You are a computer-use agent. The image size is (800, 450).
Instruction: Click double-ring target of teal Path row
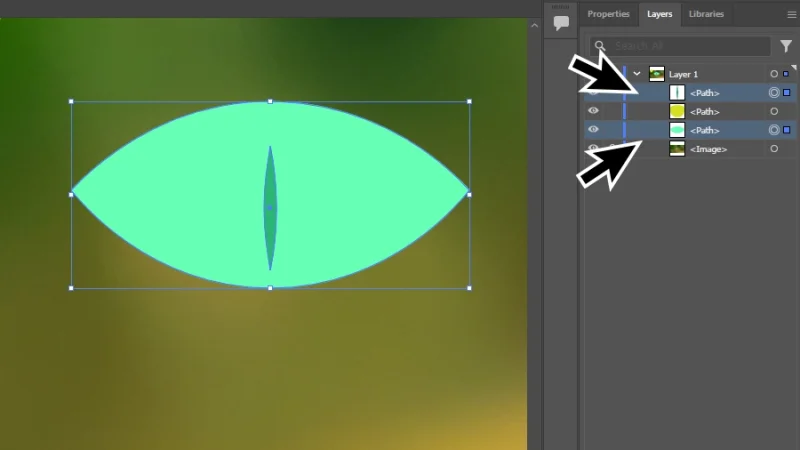[774, 130]
